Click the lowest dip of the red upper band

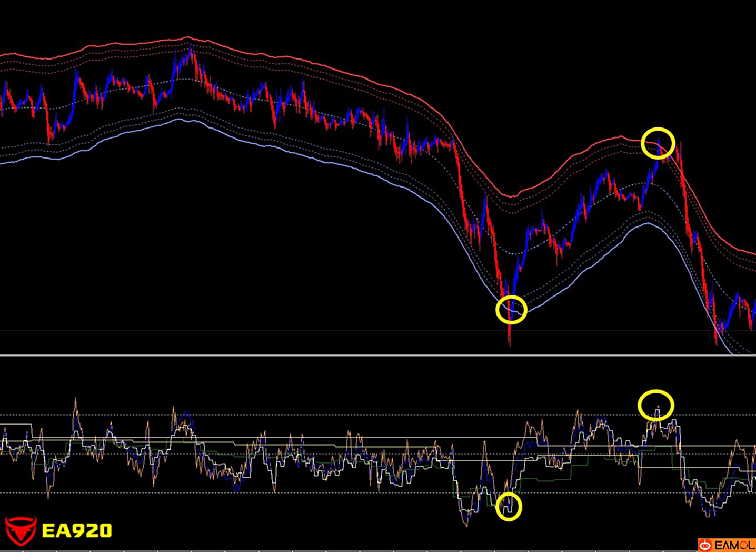(512, 196)
